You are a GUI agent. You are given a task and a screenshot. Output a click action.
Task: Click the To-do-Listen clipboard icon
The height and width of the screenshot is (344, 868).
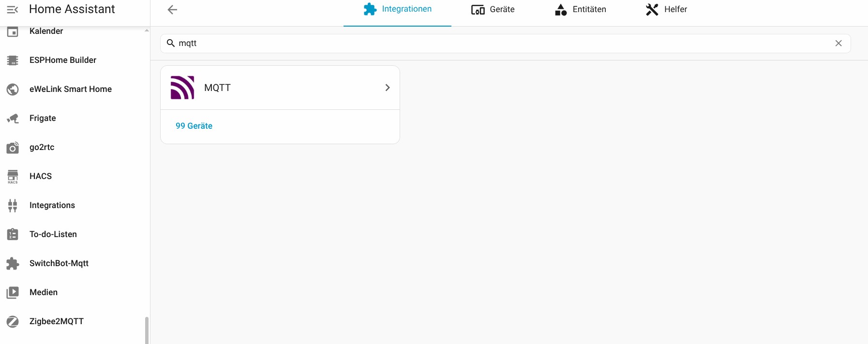pyautogui.click(x=13, y=235)
